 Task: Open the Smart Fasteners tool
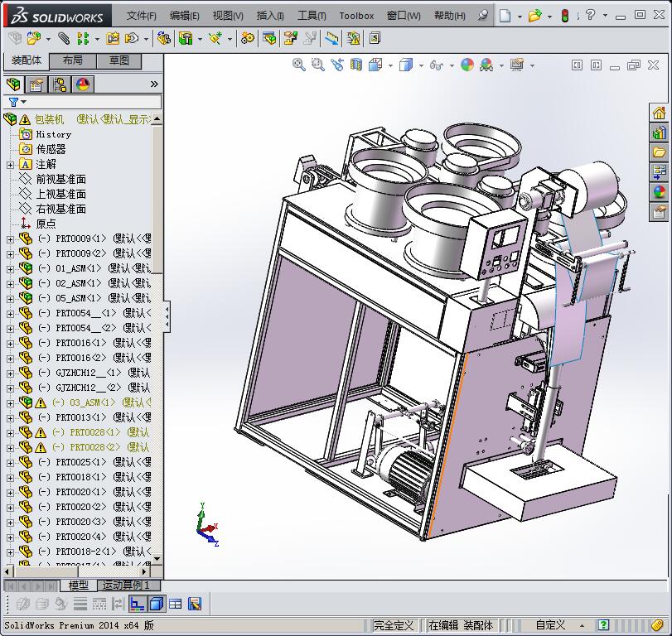coord(113,39)
